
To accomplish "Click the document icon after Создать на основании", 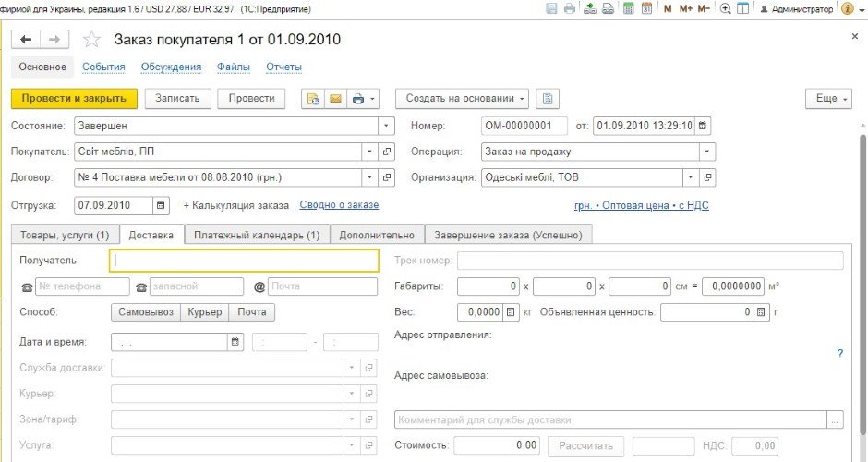I will click(x=548, y=99).
